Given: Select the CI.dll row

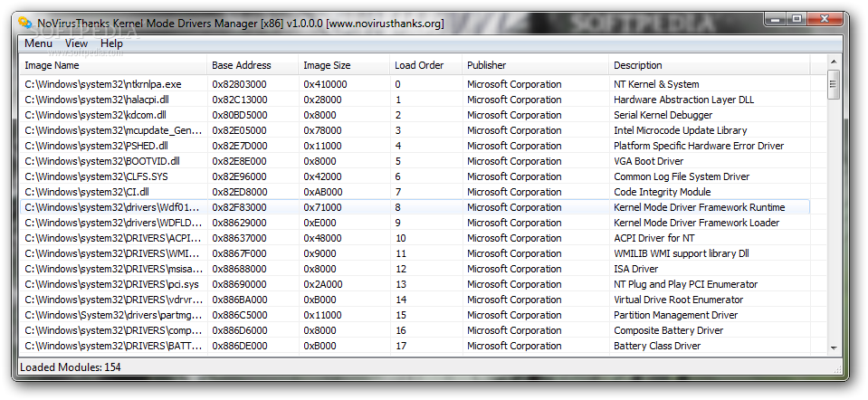Looking at the screenshot, I should click(415, 192).
